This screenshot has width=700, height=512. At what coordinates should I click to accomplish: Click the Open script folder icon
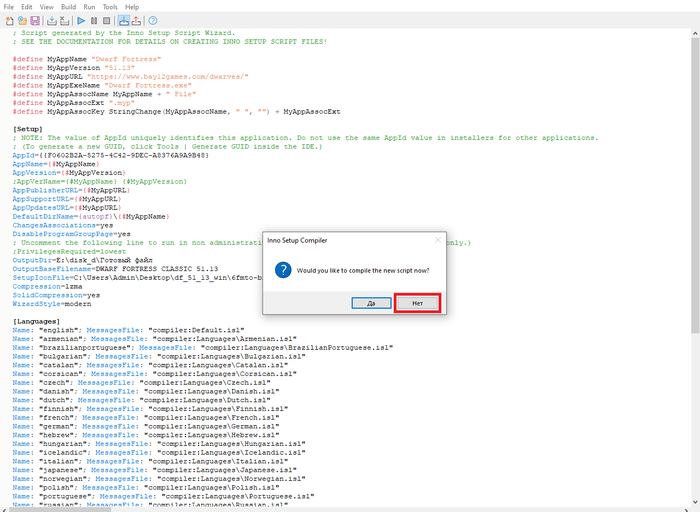(21, 20)
